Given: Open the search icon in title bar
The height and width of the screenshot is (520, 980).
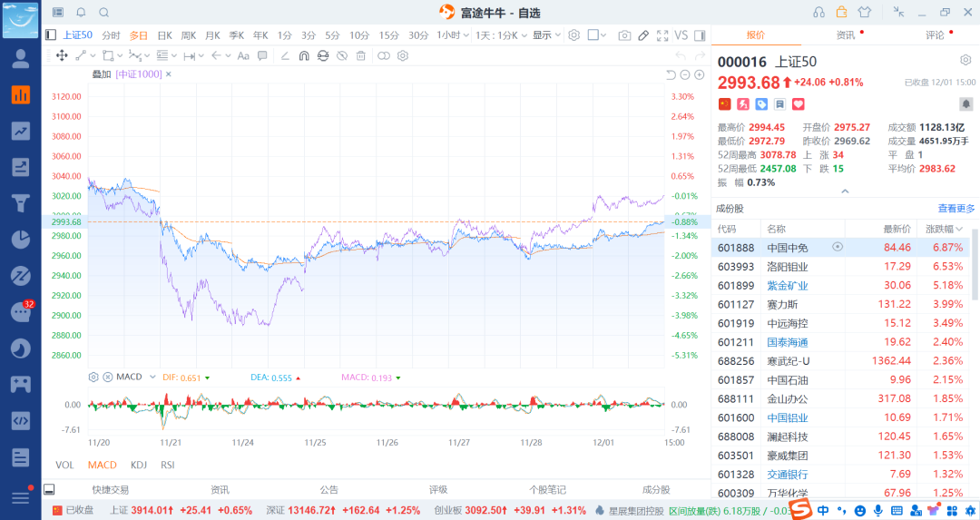Looking at the screenshot, I should click(103, 12).
